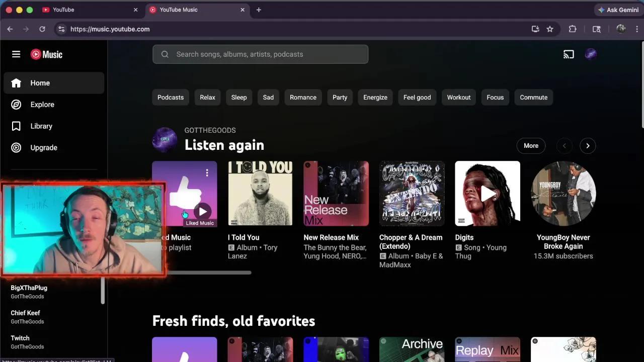Open browser extensions puzzle icon
The image size is (644, 362).
click(x=573, y=29)
